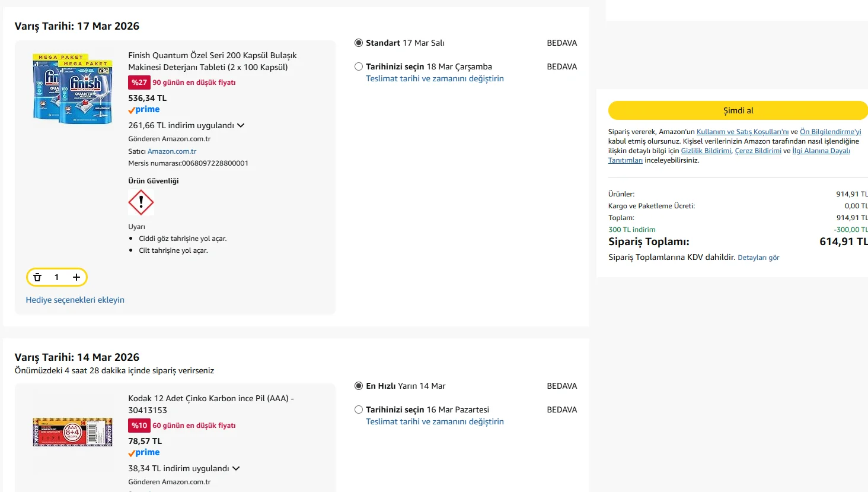
Task: Expand the 261,66 TL indirim uygulandı details
Action: (241, 126)
